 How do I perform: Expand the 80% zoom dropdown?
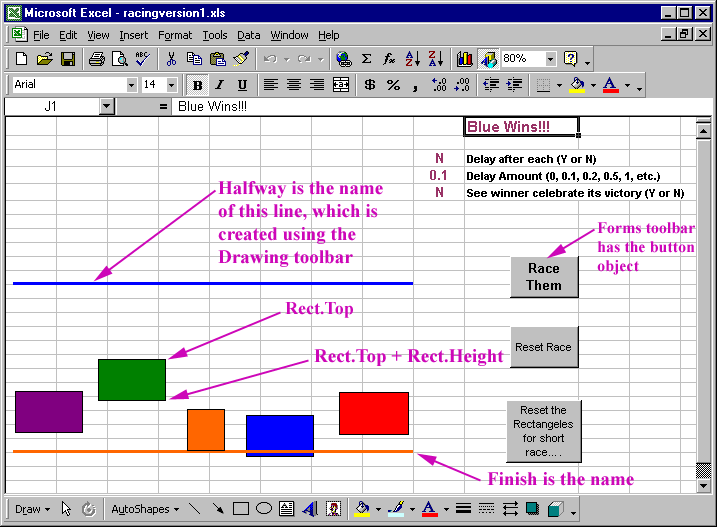click(549, 59)
